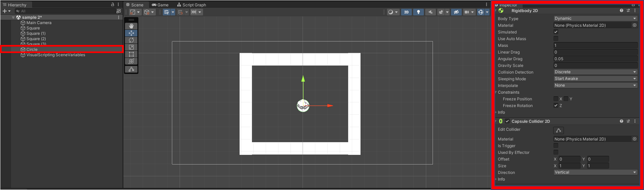The width and height of the screenshot is (644, 190).
Task: Select the Scale tool
Action: click(x=131, y=47)
